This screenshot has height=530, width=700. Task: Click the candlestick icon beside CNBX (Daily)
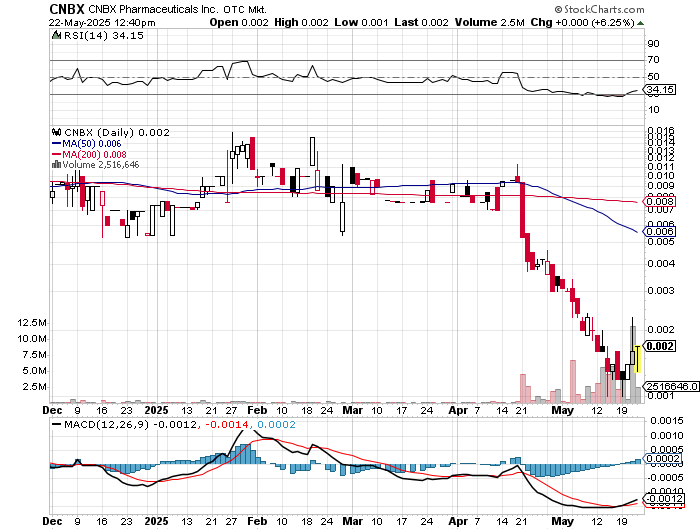click(57, 132)
